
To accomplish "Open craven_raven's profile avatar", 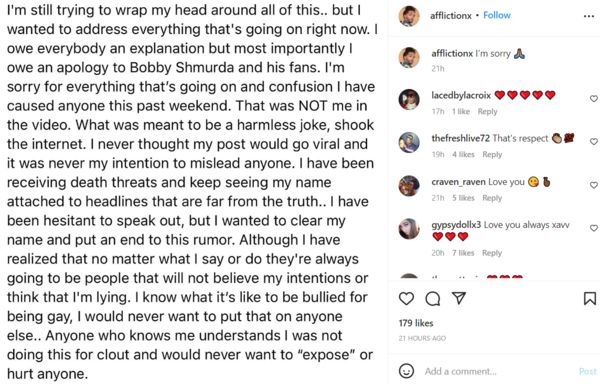I will coord(409,186).
